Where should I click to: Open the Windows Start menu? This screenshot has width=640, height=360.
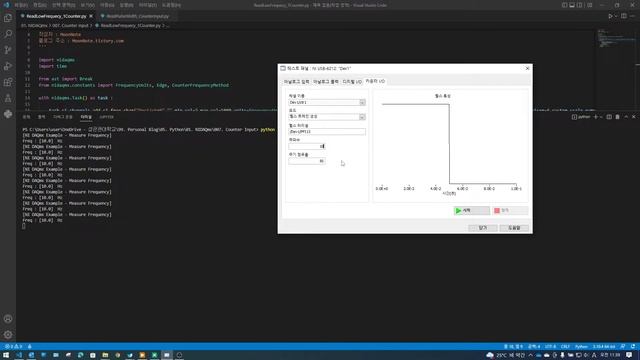pyautogui.click(x=6, y=355)
